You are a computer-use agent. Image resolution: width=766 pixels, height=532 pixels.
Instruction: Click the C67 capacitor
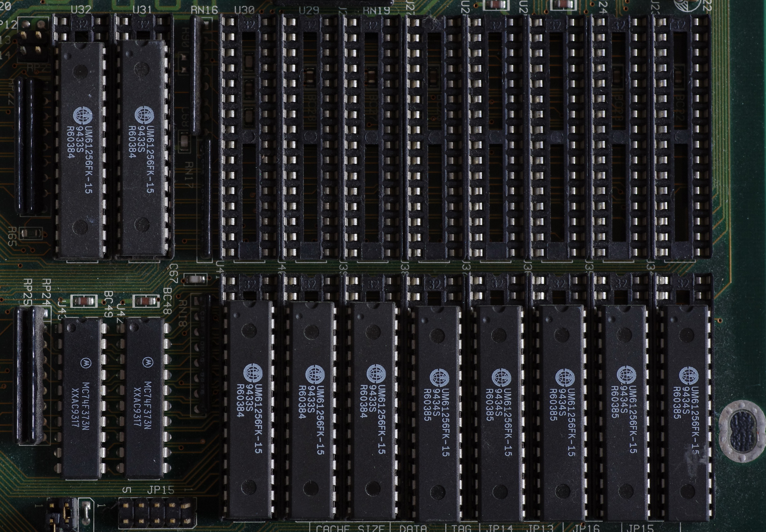coord(195,279)
